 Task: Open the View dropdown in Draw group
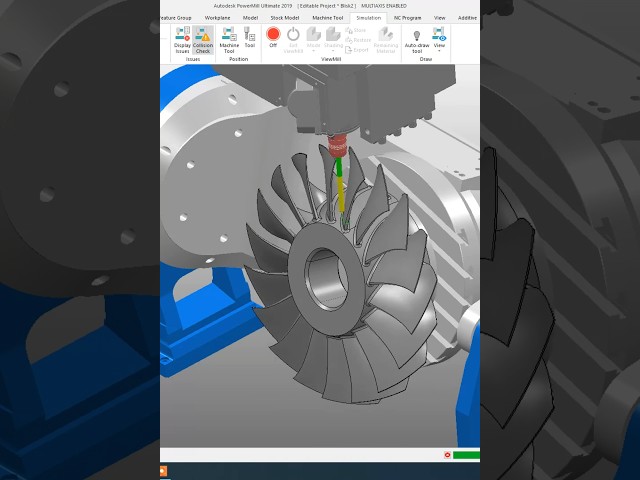[439, 39]
